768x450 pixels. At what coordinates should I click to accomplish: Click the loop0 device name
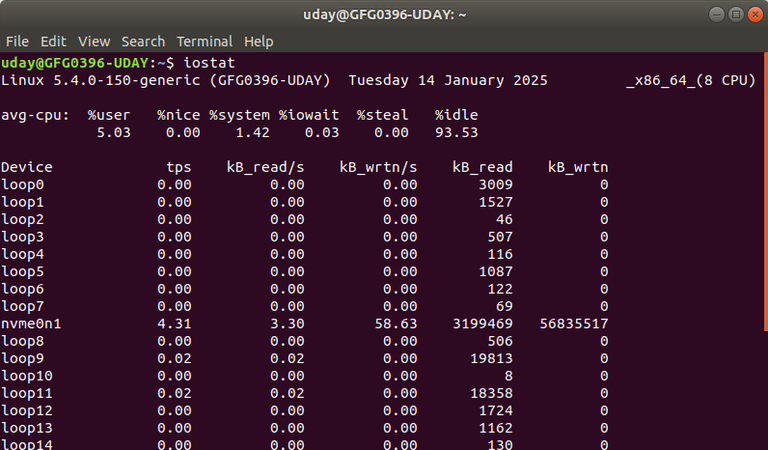pyautogui.click(x=23, y=185)
